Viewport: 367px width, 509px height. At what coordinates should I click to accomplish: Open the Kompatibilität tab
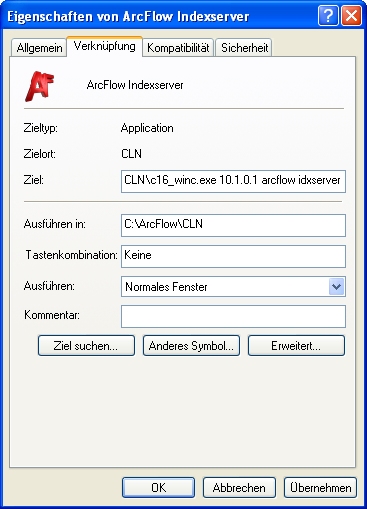(x=178, y=48)
